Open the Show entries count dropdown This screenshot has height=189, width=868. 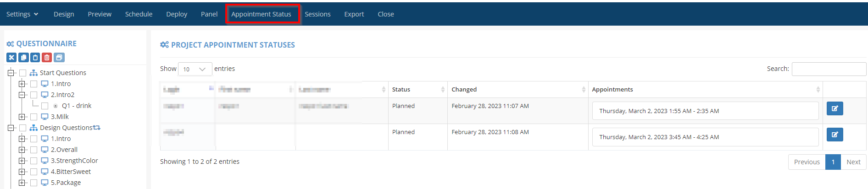coord(195,69)
